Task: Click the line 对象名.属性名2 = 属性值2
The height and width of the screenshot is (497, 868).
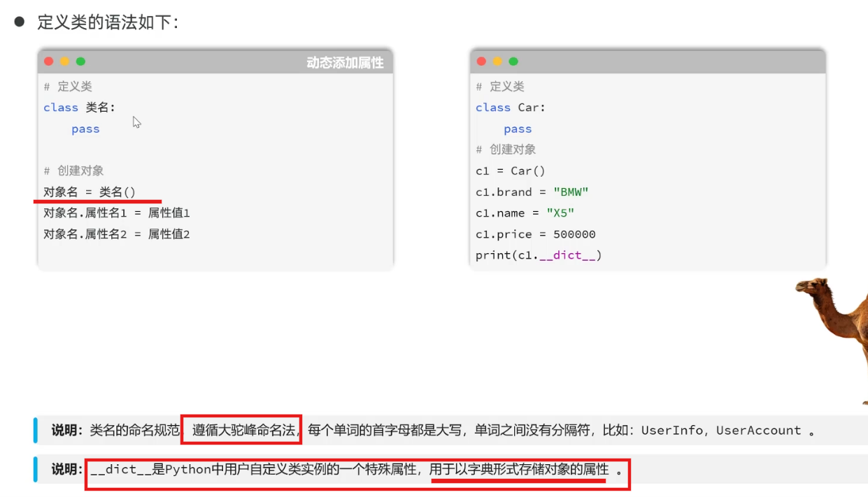Action: click(x=117, y=234)
